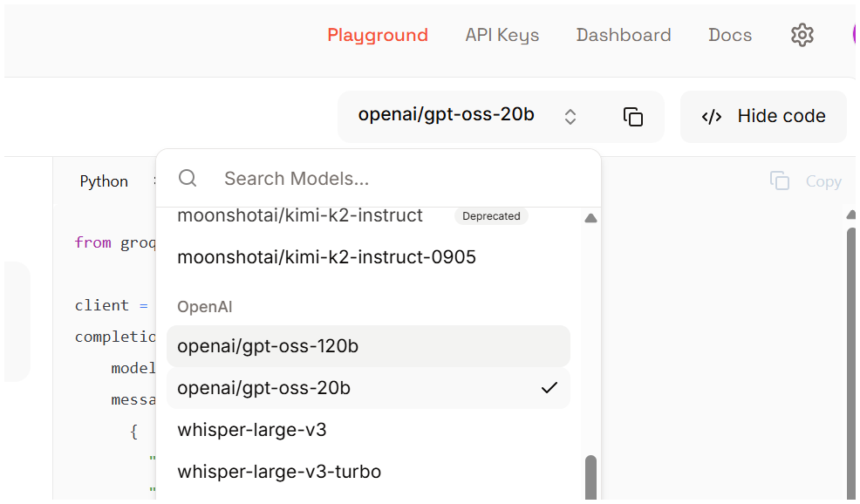Click the magnifier icon in model search
Viewport: 860px width, 504px height.
coord(188,179)
